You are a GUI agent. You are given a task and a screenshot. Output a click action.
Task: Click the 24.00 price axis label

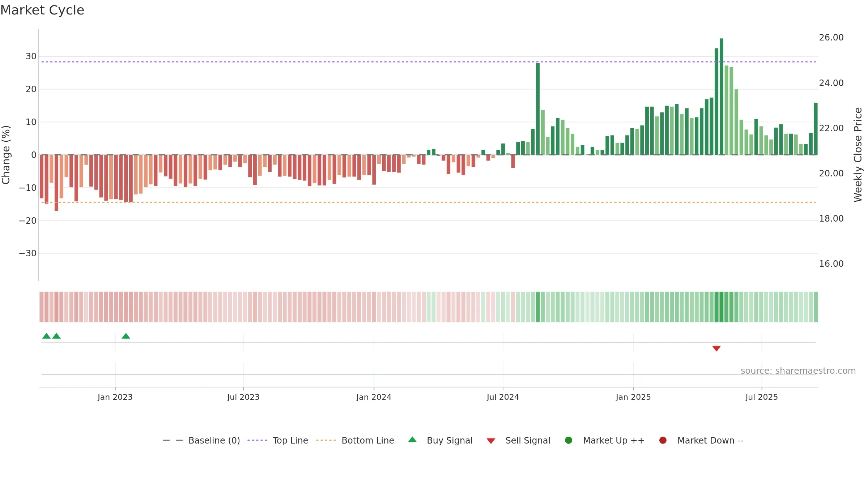[x=831, y=83]
